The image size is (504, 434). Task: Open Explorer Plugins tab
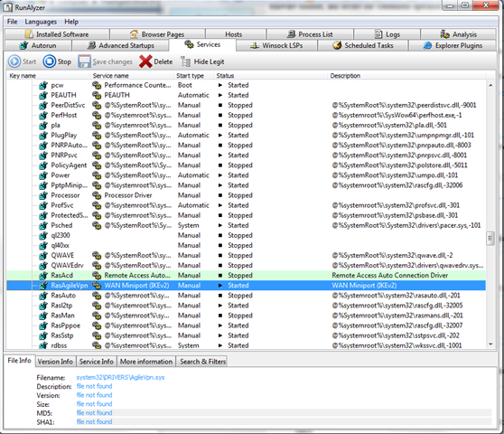coord(453,46)
